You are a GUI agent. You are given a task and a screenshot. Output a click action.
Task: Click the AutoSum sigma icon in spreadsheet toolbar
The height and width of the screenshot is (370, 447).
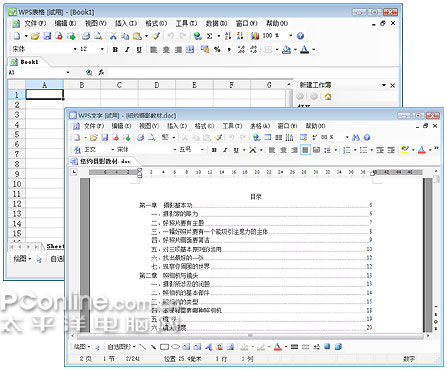(209, 36)
